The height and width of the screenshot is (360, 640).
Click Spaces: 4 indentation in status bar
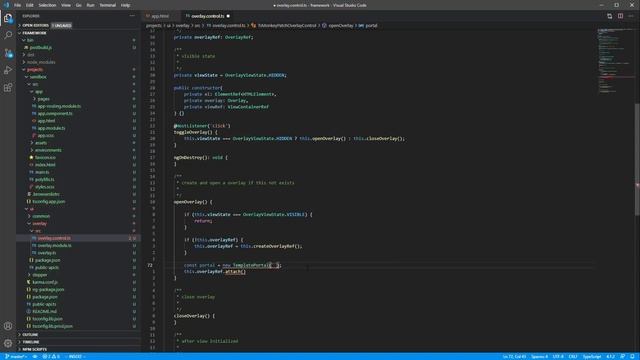[x=540, y=356]
